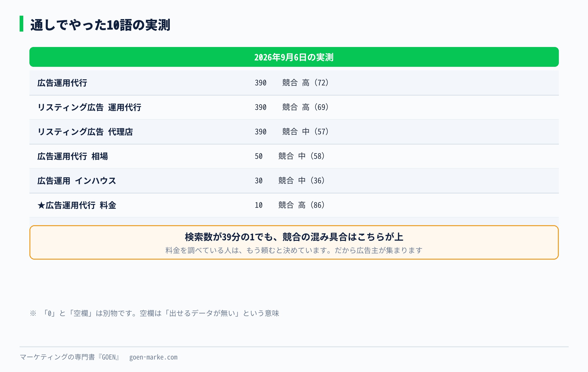Click 競合 中（57）
This screenshot has height=372, width=588.
click(305, 132)
